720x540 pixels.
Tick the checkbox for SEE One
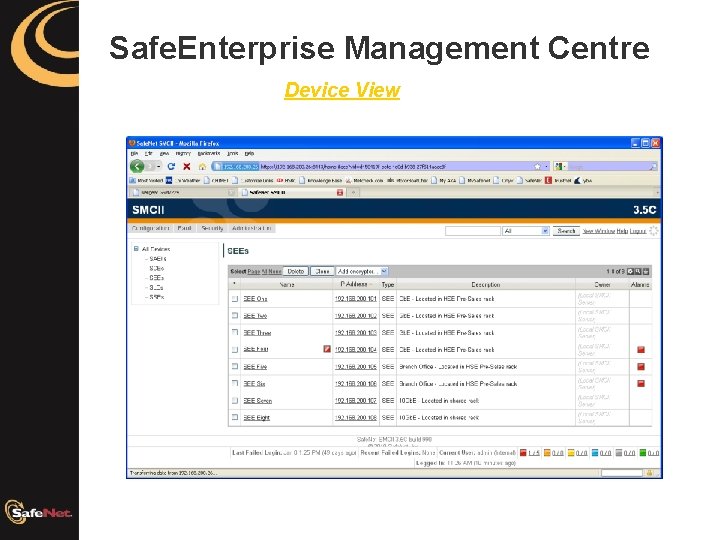(x=235, y=298)
